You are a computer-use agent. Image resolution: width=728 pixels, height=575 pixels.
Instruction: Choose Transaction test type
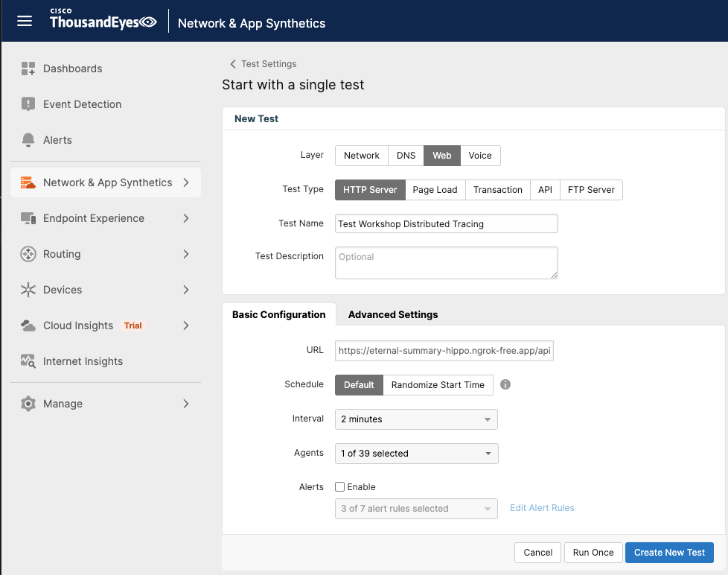click(x=498, y=190)
